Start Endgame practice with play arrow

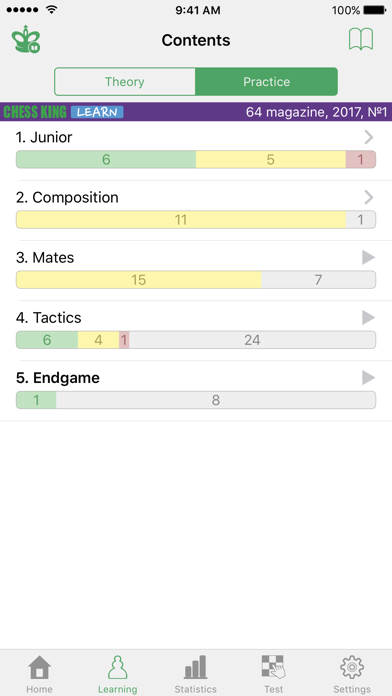(x=368, y=378)
